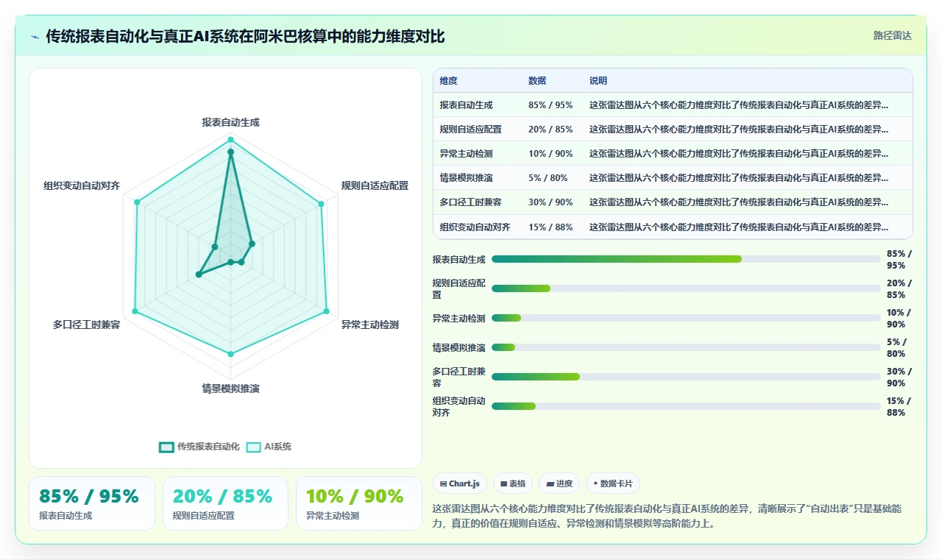Click the radar axis label 异常主动检测
This screenshot has width=942, height=560.
[369, 325]
